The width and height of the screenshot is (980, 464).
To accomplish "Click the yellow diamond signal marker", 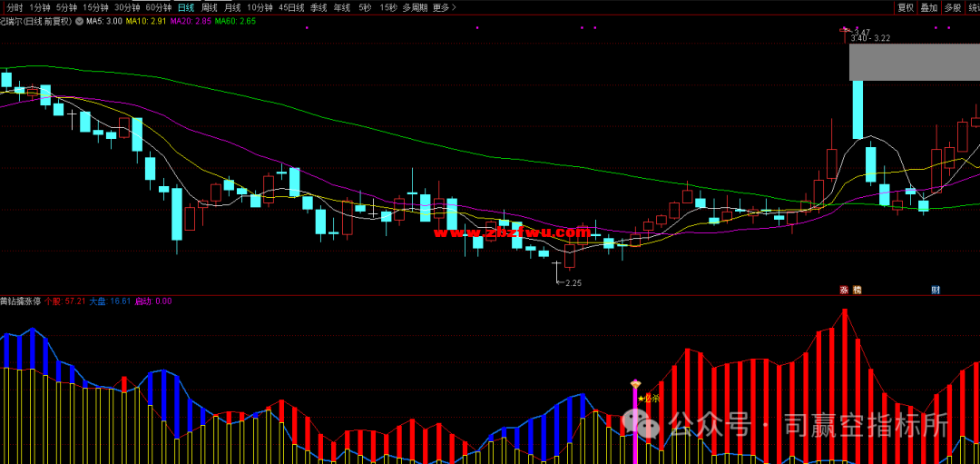I will pos(635,383).
